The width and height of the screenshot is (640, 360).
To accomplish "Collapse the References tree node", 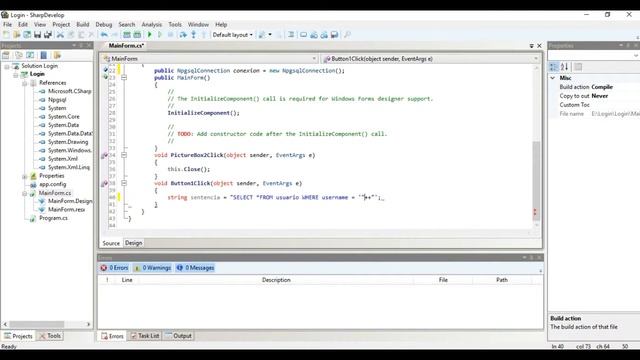I will (x=24, y=83).
